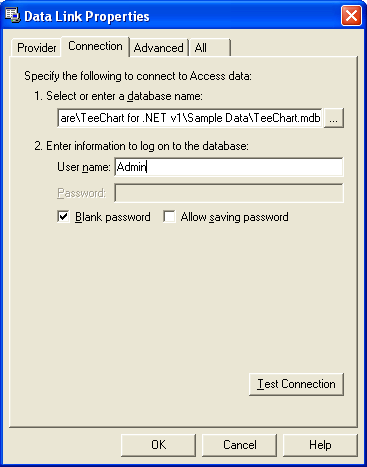
Task: Enable Allow saving password checkbox
Action: pos(169,217)
